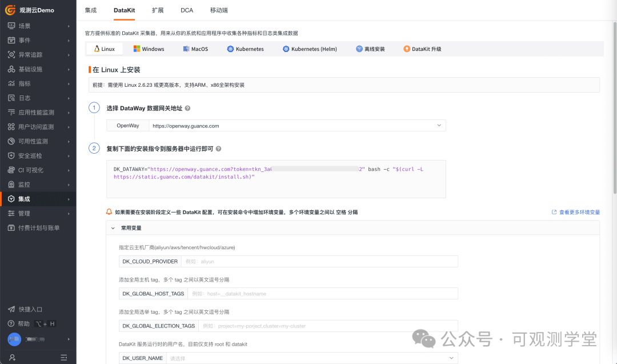The height and width of the screenshot is (364, 617).
Task: Open the 快捷入口 menu item
Action: click(38, 309)
